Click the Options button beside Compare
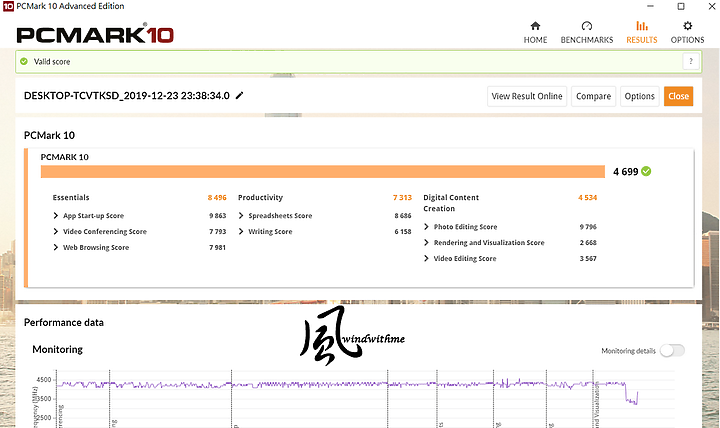This screenshot has width=720, height=428. click(639, 96)
